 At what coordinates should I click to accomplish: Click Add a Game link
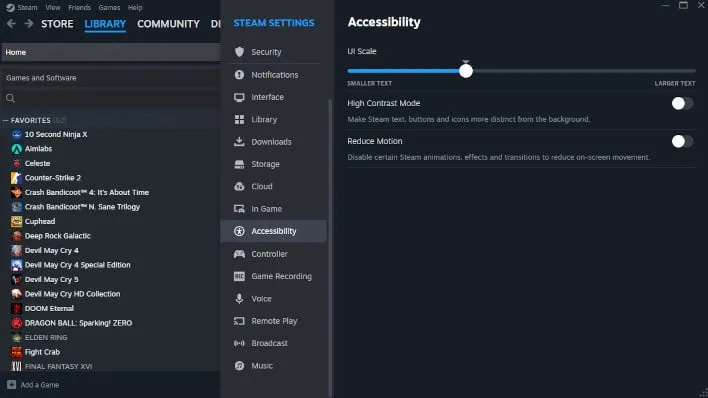tap(40, 385)
